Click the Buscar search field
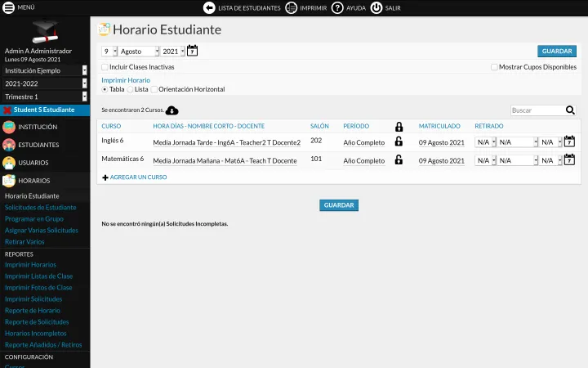The image size is (588, 368). tap(537, 110)
